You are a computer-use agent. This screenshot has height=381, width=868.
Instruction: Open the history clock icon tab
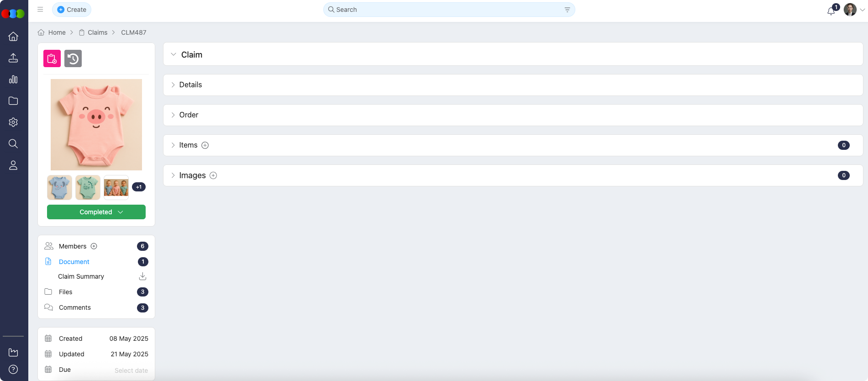click(73, 58)
